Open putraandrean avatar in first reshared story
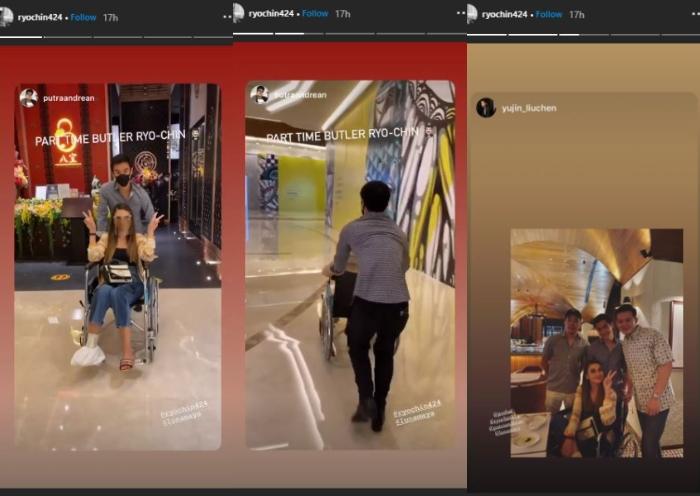This screenshot has height=496, width=700. coord(29,98)
